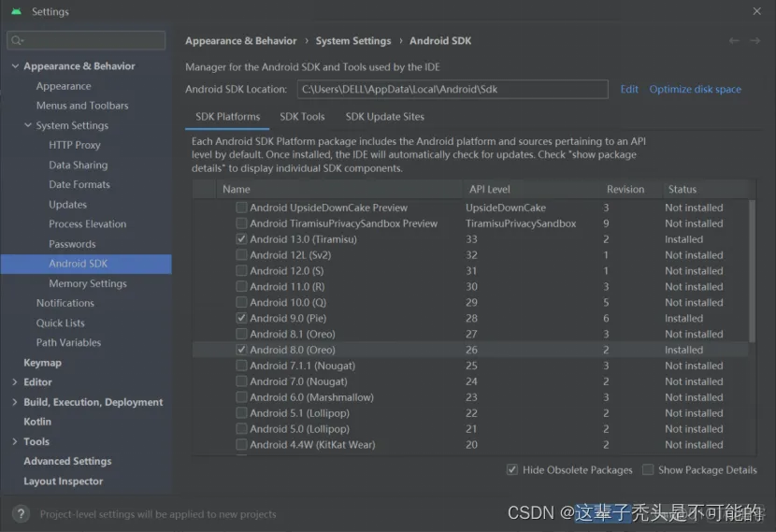Click the SDK table vertical scrollbar

pos(752,271)
